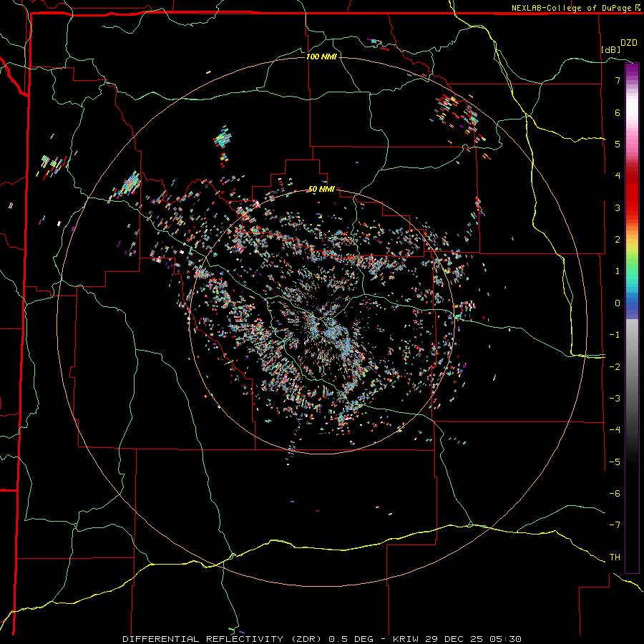644x644 pixels.
Task: Click the -5 value on the color scale
Action: 615,462
